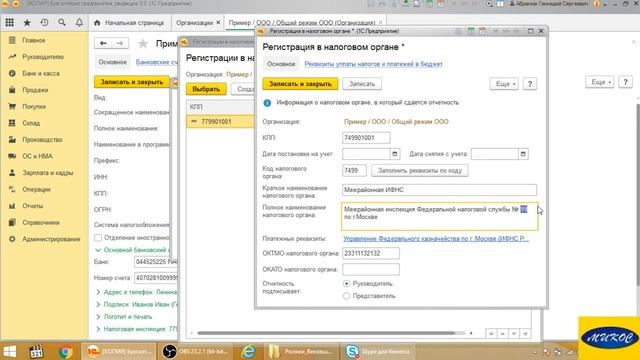This screenshot has width=640, height=360.
Task: Go forward with the right arrow button
Action: click(x=120, y=43)
